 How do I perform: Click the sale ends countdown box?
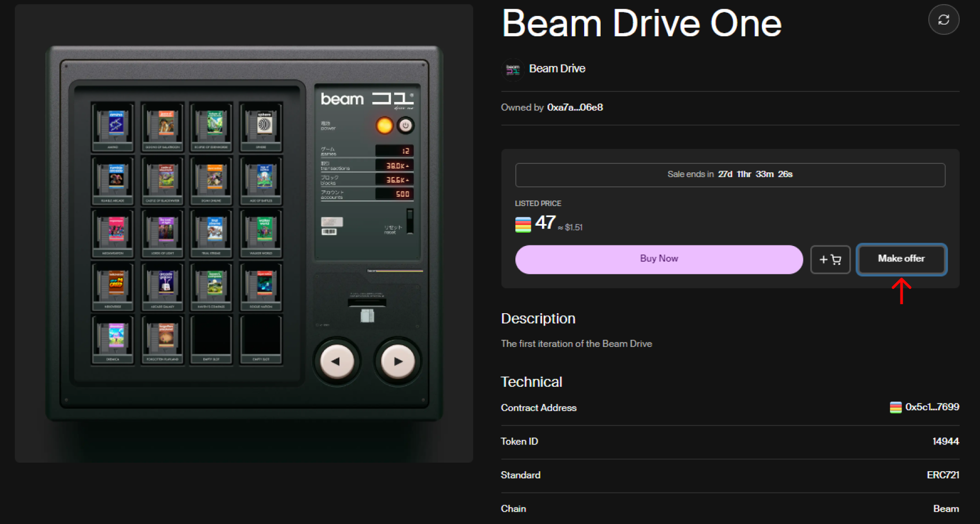[730, 175]
